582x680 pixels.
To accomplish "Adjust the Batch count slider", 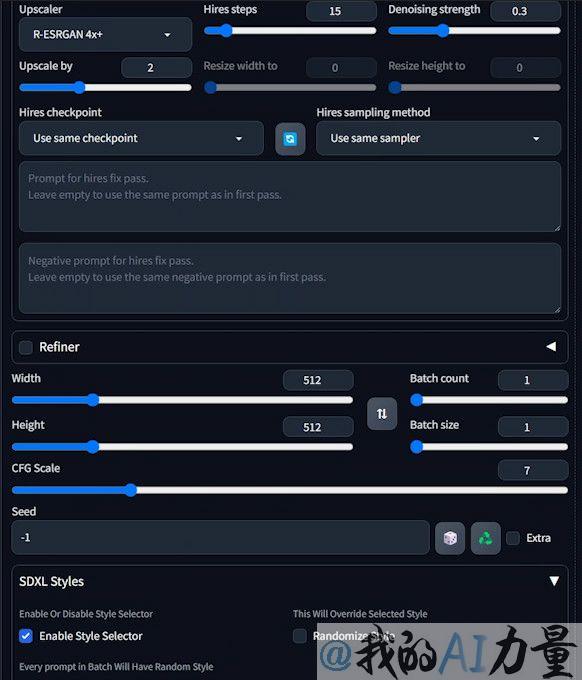I will pyautogui.click(x=489, y=400).
